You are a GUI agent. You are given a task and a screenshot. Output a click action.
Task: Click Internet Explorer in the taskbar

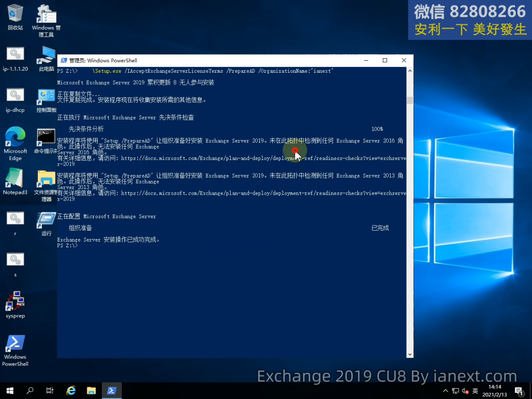click(71, 391)
